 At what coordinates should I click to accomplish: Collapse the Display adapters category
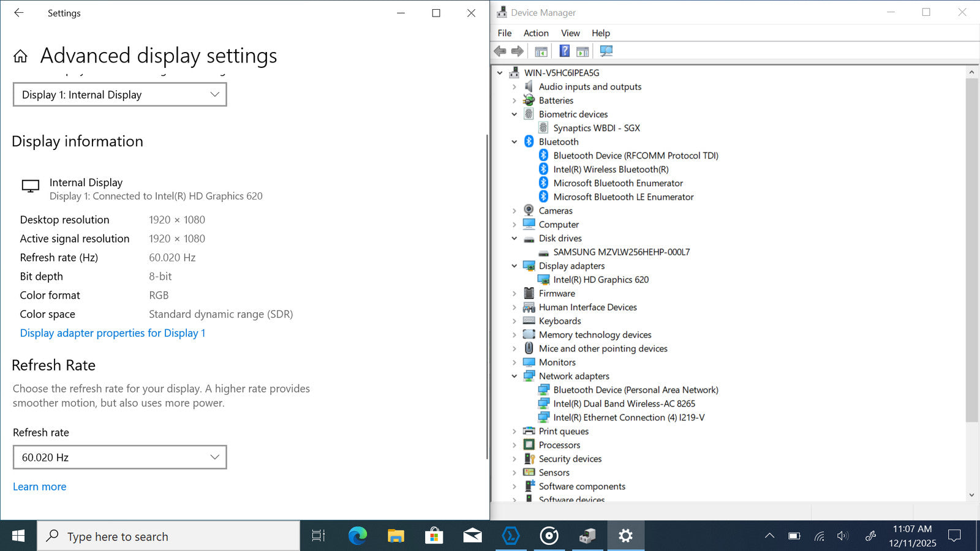coord(514,266)
